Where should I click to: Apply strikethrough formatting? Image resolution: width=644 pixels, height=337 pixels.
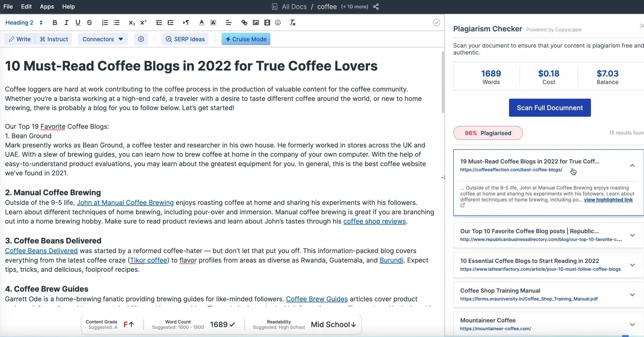89,23
